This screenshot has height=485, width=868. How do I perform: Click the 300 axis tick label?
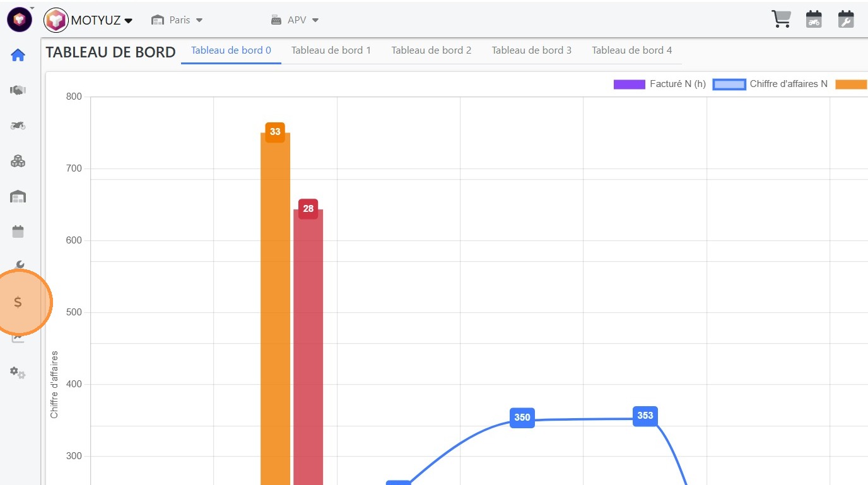(74, 456)
